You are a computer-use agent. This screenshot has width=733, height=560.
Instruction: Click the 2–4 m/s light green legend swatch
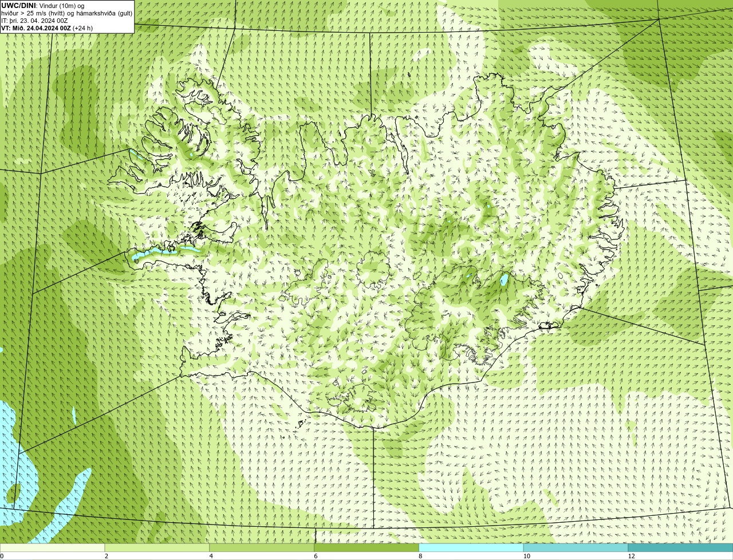click(x=157, y=548)
